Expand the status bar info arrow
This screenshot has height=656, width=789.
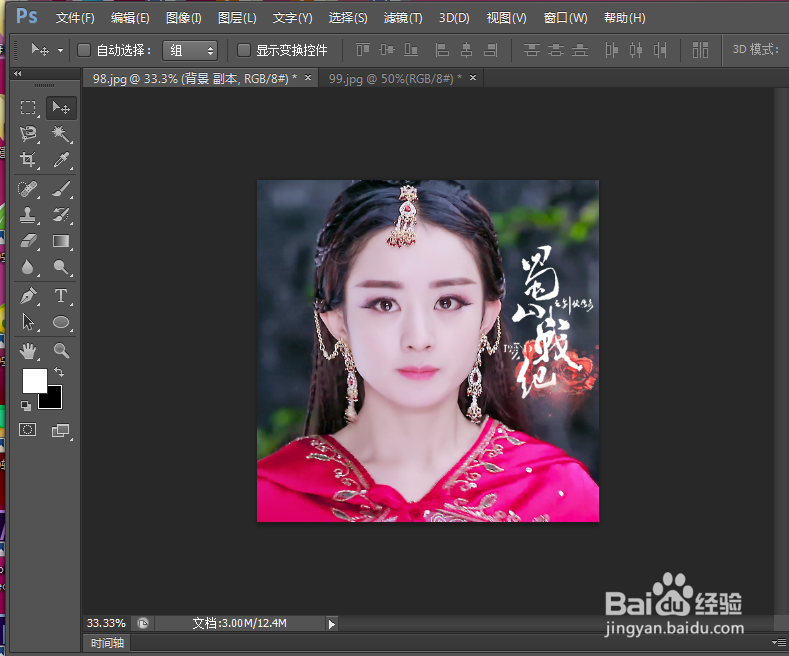tap(331, 624)
